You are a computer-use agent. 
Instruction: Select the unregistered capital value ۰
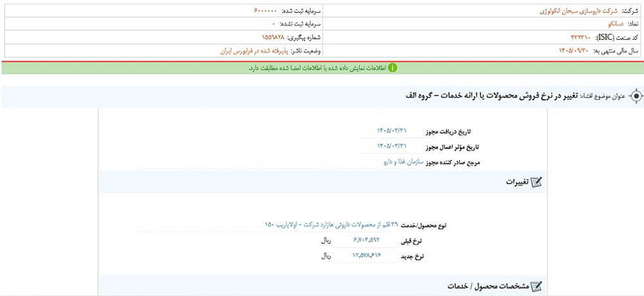pyautogui.click(x=274, y=23)
